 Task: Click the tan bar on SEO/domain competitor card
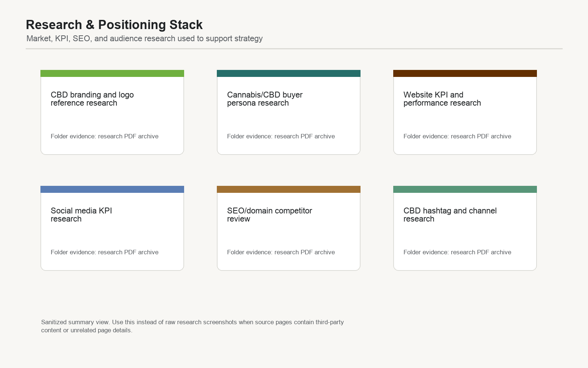(288, 189)
